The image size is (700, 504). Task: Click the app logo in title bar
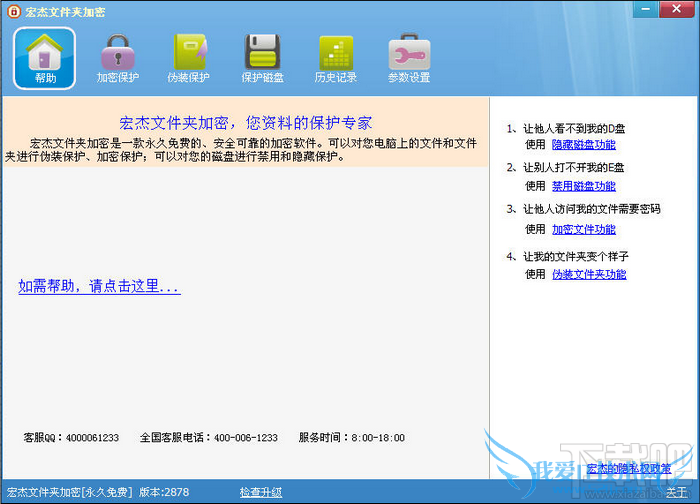click(x=14, y=11)
